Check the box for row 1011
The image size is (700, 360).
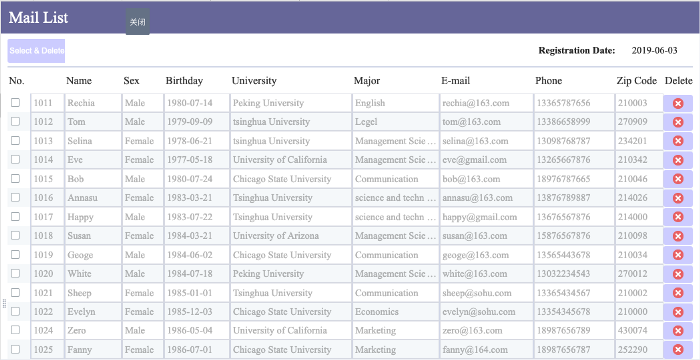16,103
